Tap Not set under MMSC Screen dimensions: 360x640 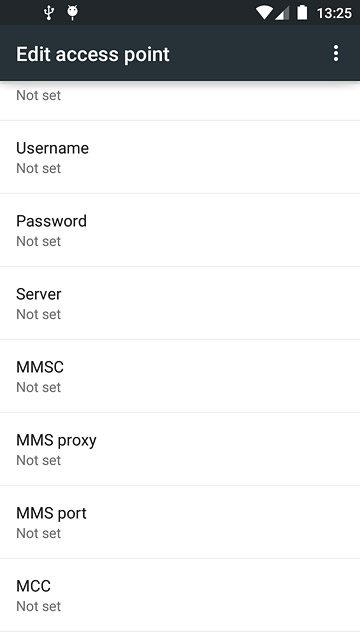click(38, 387)
